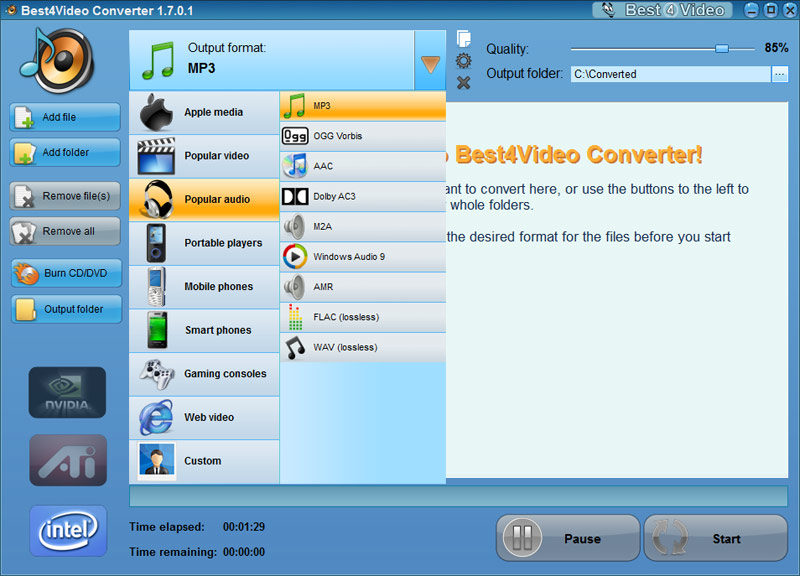Select the Gaming consoles category
Screen dimensions: 800x576
click(x=204, y=374)
